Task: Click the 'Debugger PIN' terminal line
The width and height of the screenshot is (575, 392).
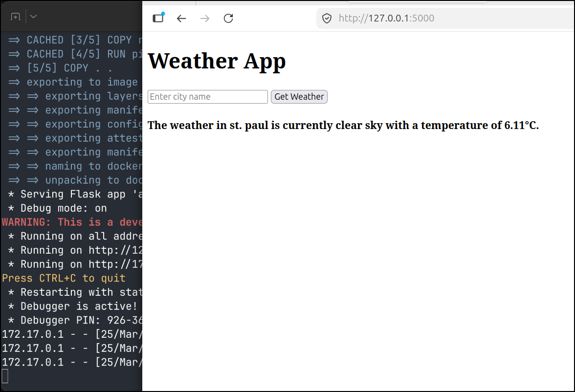Action: click(73, 320)
